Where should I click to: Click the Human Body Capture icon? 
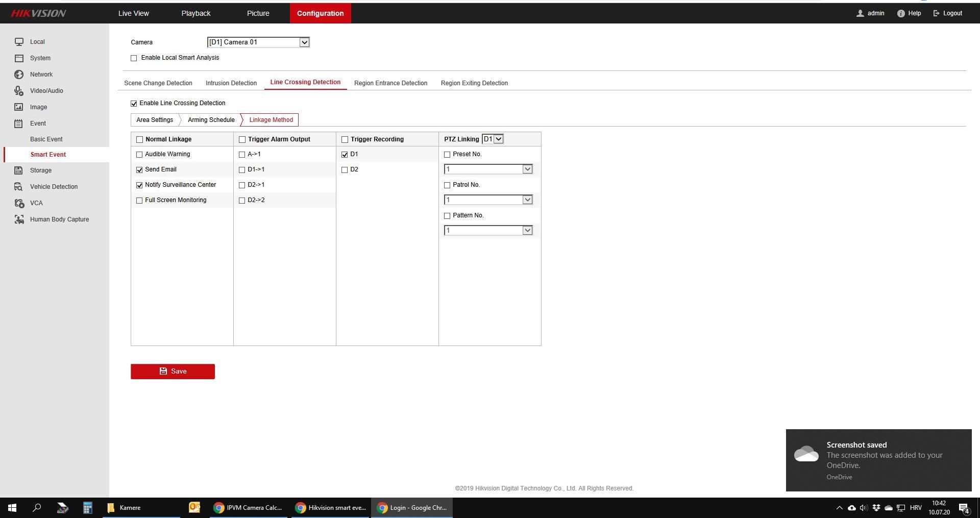tap(19, 219)
